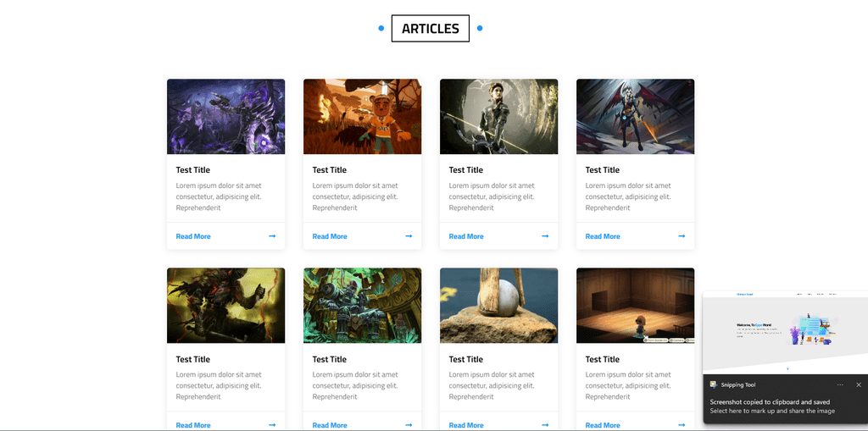
Task: Click the orange cartoon character article image
Action: pos(363,116)
